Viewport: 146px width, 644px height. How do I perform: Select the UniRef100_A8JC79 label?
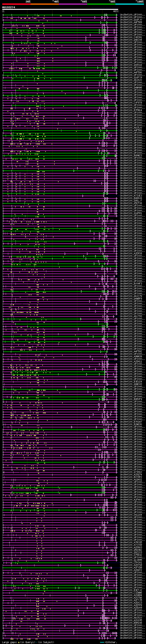131,296
